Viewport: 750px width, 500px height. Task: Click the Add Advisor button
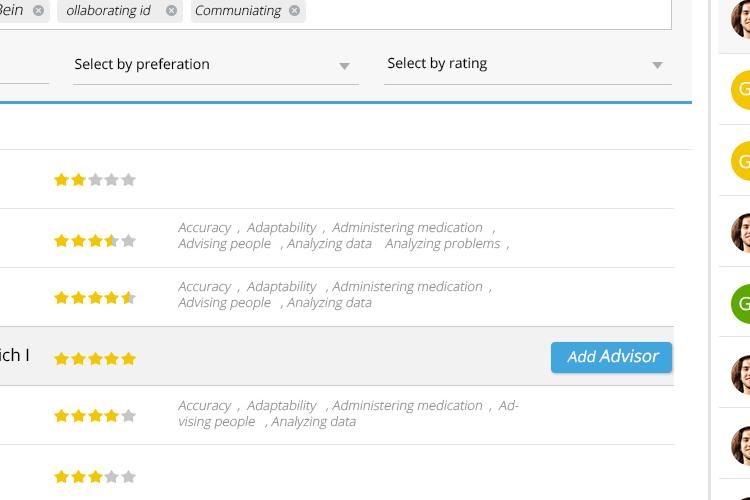click(611, 357)
